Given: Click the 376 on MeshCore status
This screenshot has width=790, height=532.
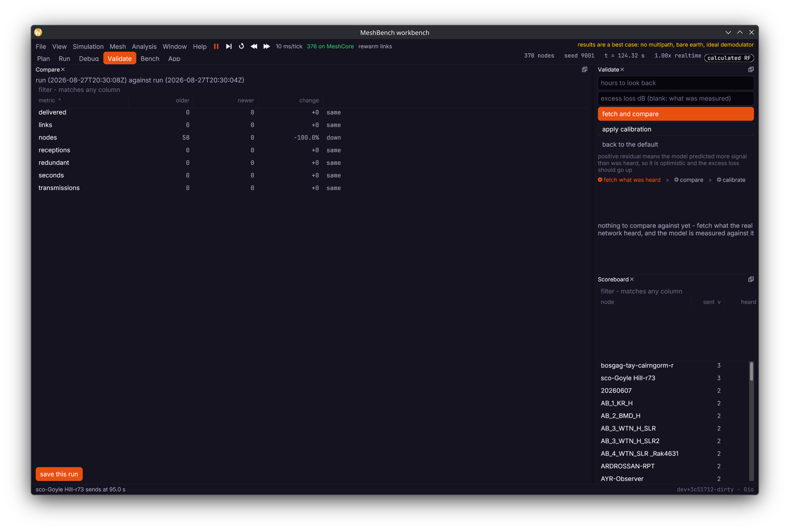Looking at the screenshot, I should pyautogui.click(x=330, y=47).
